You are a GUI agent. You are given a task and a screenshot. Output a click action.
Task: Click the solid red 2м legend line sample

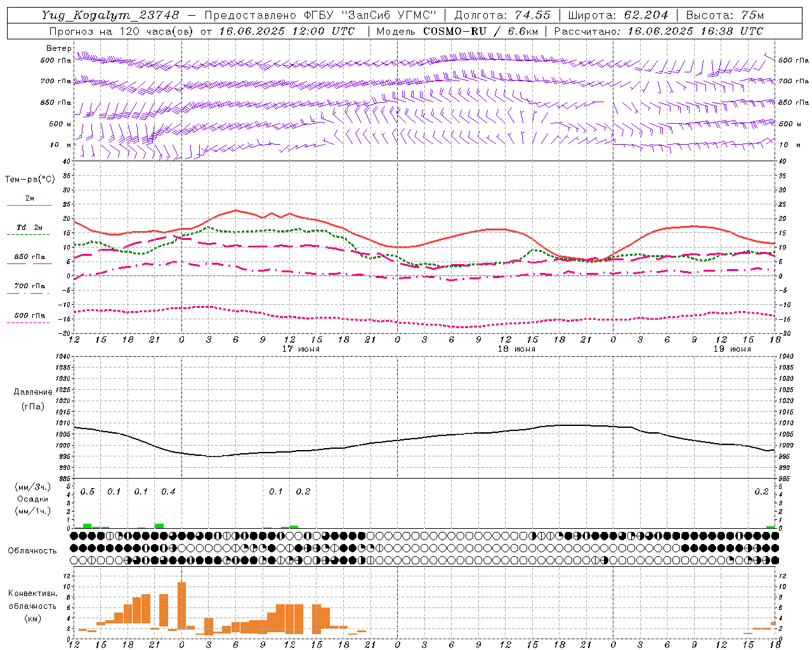(29, 206)
